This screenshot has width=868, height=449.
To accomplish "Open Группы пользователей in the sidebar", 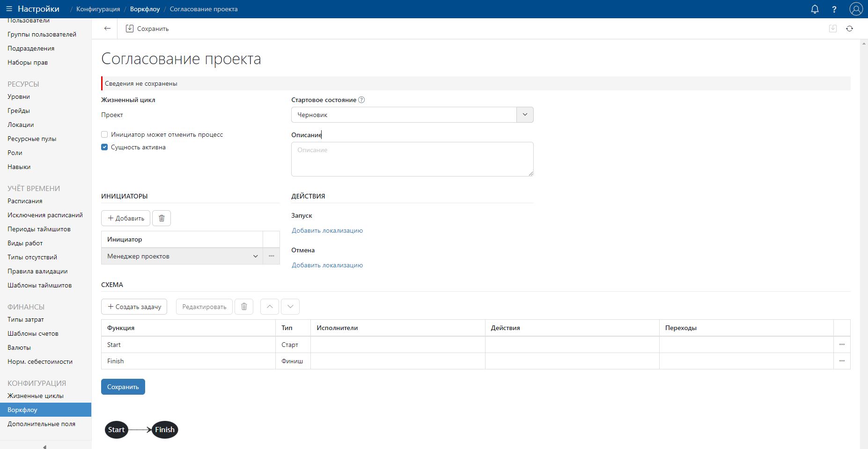I will tap(42, 34).
